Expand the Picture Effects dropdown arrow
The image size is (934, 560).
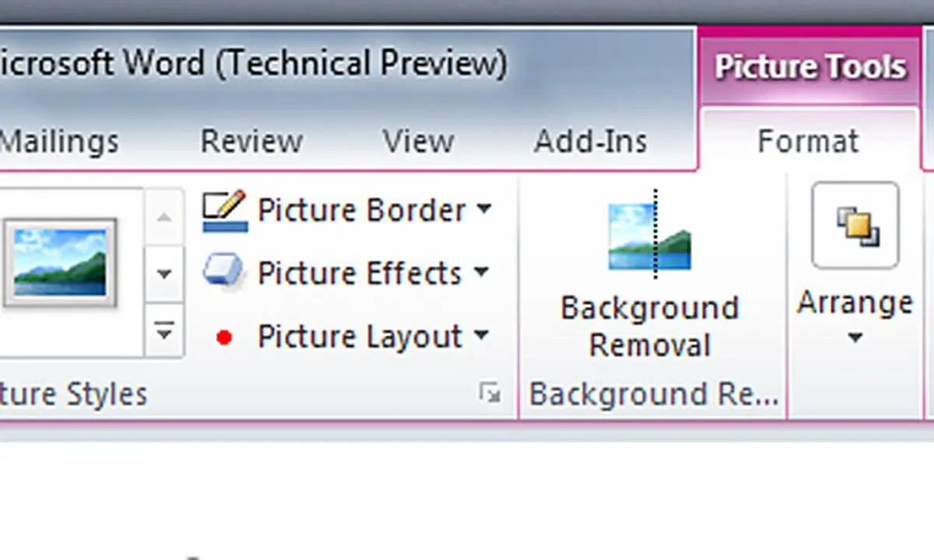coord(482,272)
